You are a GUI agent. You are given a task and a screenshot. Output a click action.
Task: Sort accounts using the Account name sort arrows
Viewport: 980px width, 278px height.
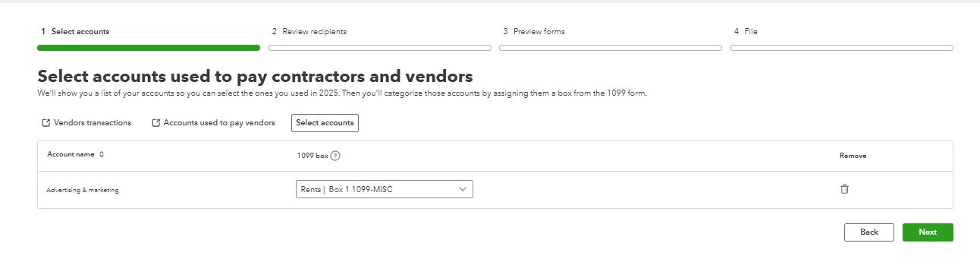tap(102, 154)
